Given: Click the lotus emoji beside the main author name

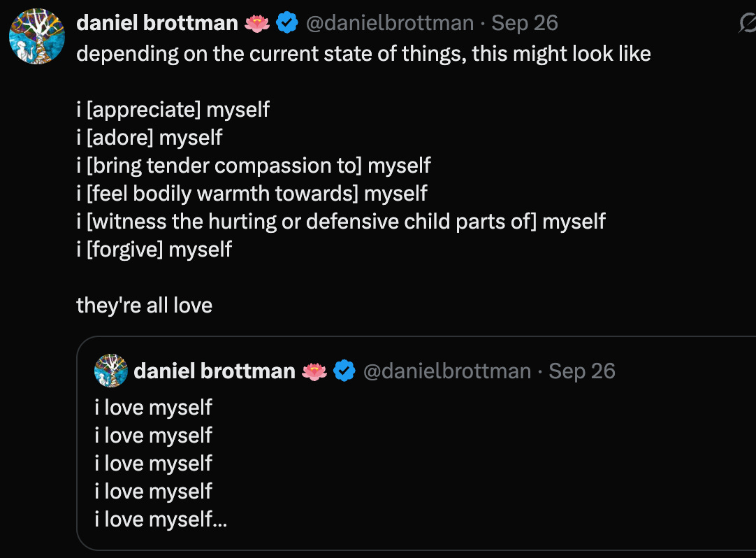Looking at the screenshot, I should coord(257,24).
